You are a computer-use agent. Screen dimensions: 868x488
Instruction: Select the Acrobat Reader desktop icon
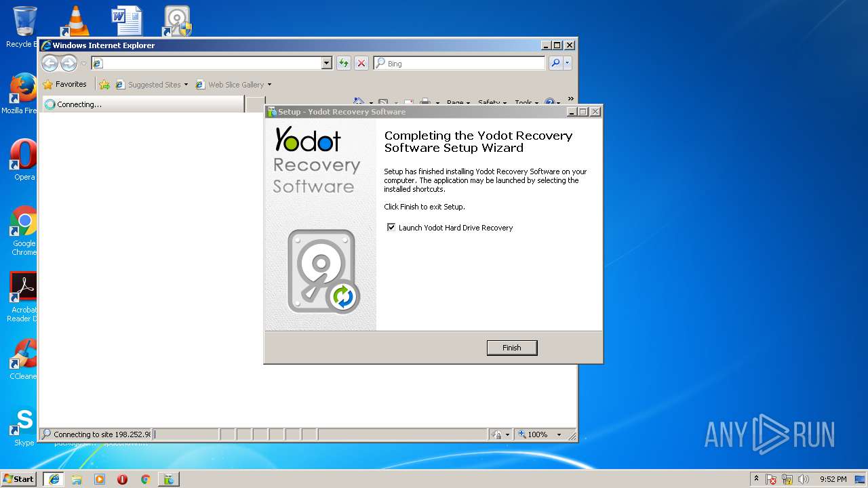pos(24,297)
